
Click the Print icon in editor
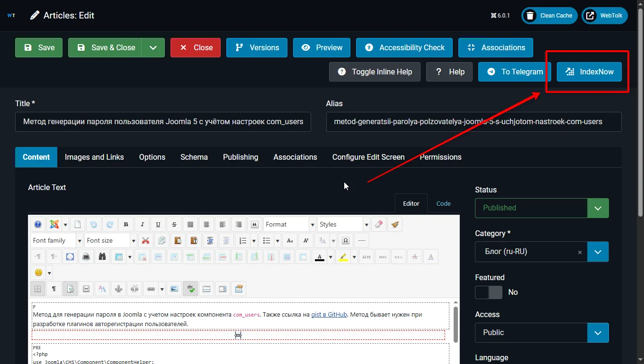point(86,257)
